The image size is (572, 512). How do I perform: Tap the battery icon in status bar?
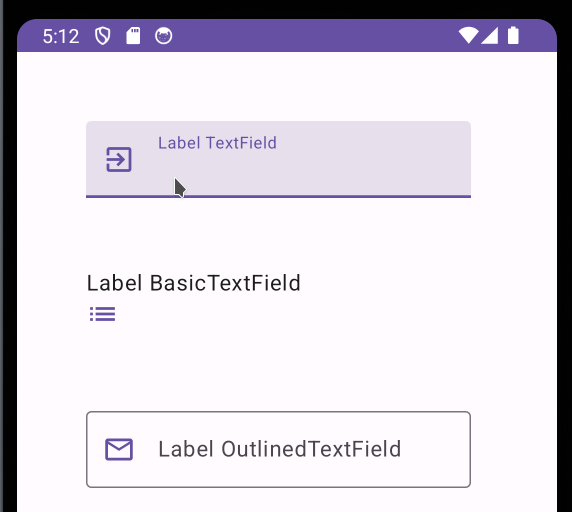tap(513, 35)
